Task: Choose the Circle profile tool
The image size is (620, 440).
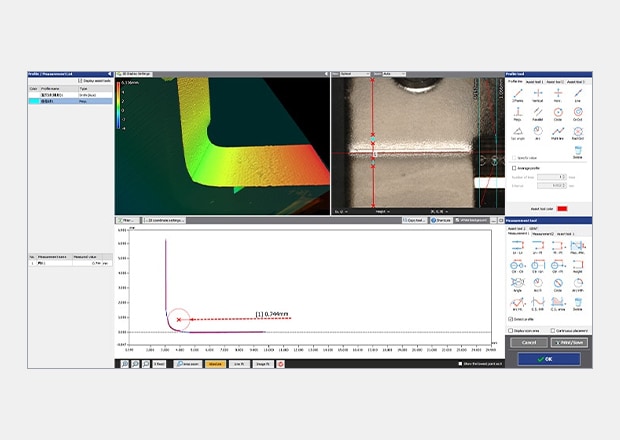Action: tap(558, 112)
